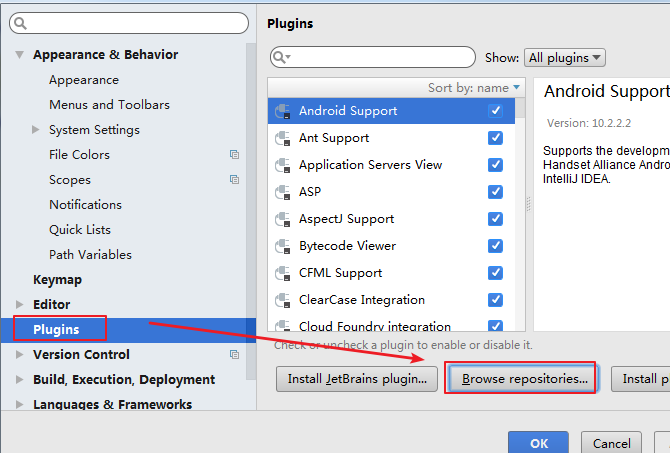Focus the settings search field at top left
Viewport: 670px width, 453px height.
coord(129,23)
